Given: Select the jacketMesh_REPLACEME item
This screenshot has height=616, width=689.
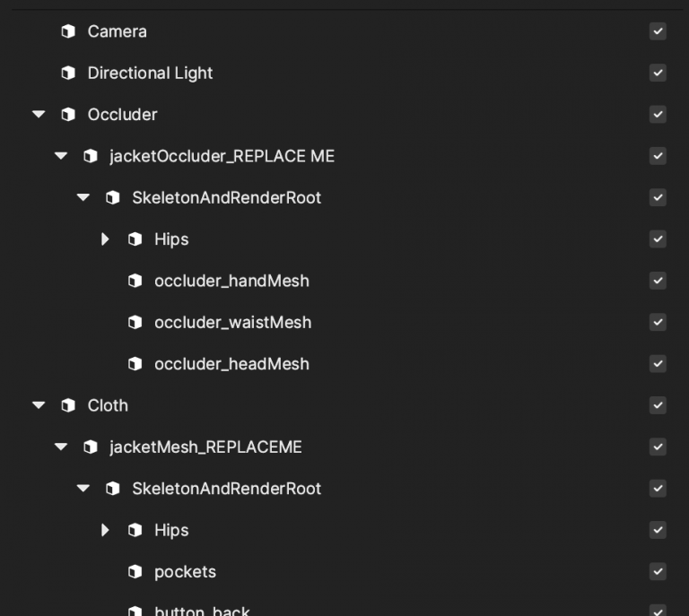Looking at the screenshot, I should [x=205, y=447].
